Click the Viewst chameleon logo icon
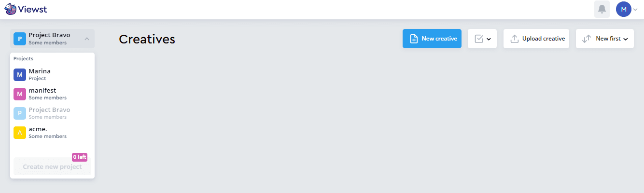 point(10,9)
